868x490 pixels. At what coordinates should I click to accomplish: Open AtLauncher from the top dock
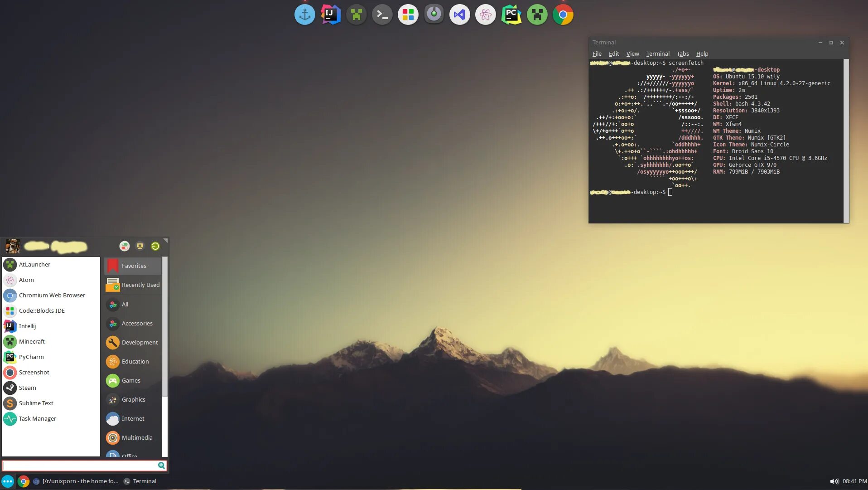coord(357,15)
